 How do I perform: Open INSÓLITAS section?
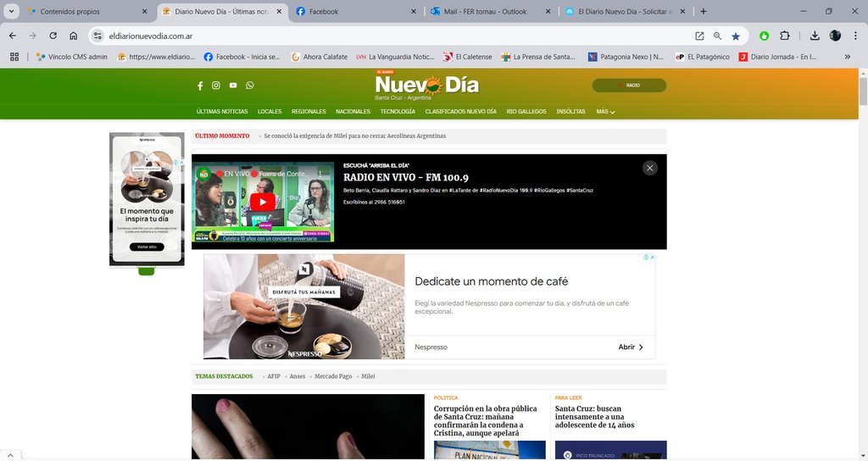(x=570, y=112)
